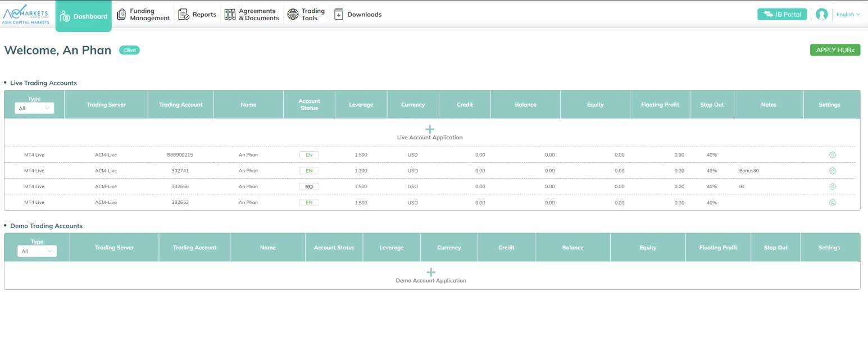
Task: Open the Funding Management menu
Action: [143, 15]
